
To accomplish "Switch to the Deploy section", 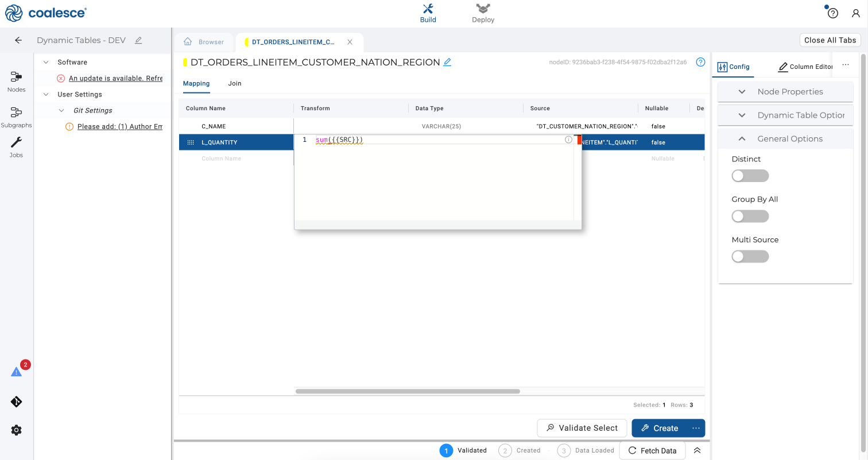I will [x=483, y=13].
